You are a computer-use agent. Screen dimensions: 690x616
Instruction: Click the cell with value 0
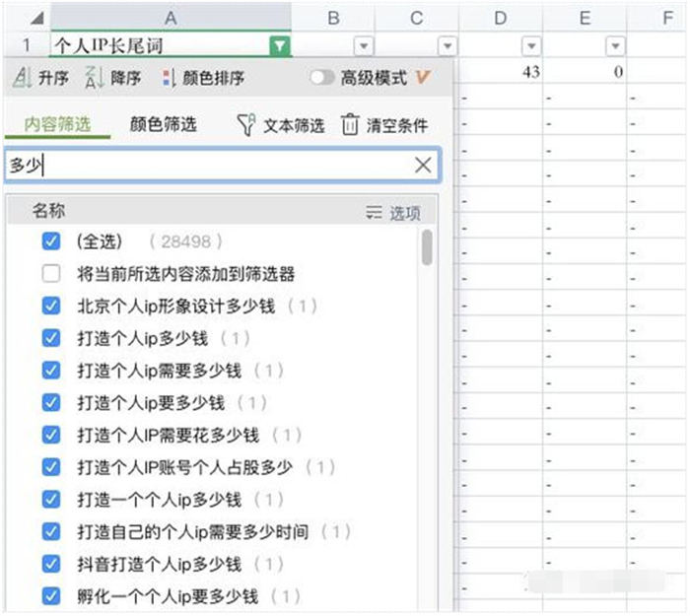585,71
